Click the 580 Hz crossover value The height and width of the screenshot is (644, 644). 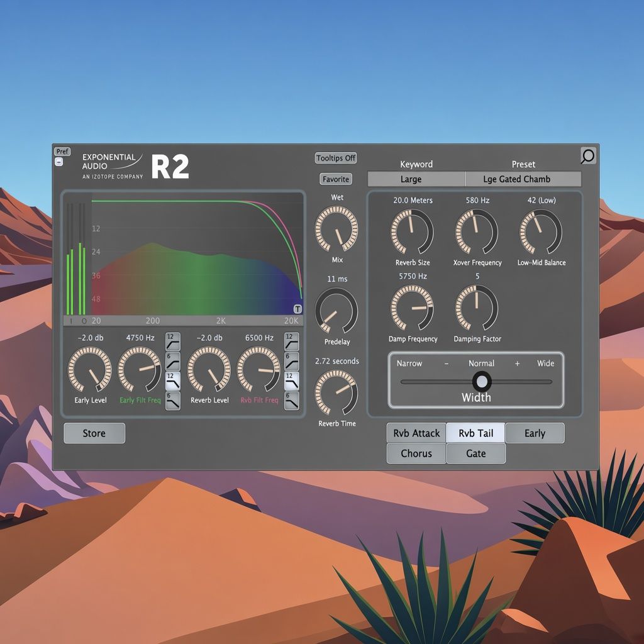[x=477, y=201]
